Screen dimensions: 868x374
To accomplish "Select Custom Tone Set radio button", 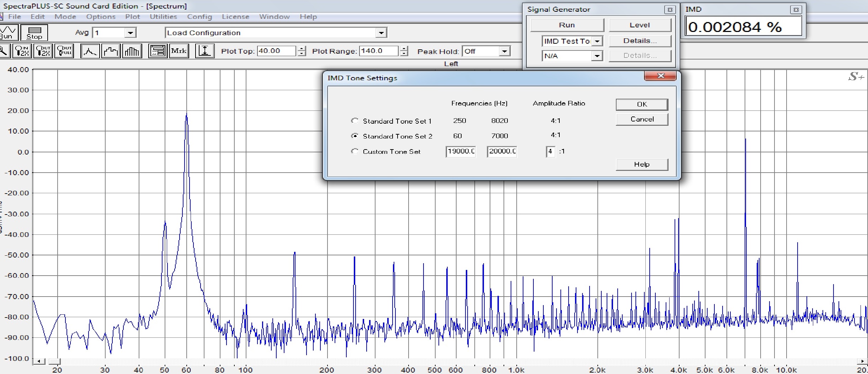I will click(x=355, y=151).
